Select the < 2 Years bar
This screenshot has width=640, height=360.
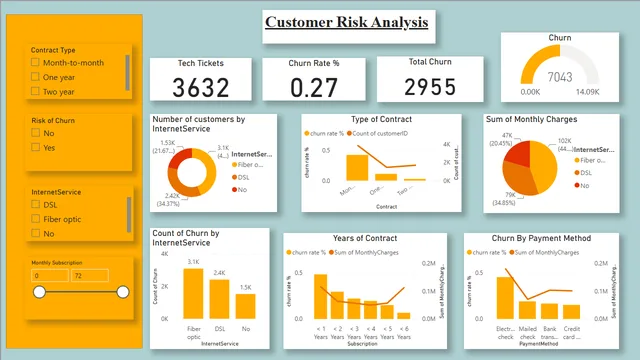(x=337, y=305)
